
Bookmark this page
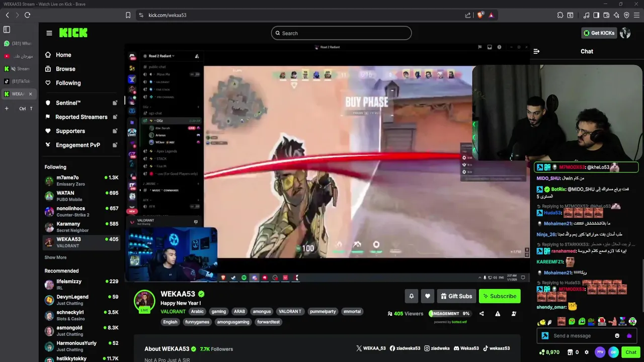pyautogui.click(x=128, y=15)
